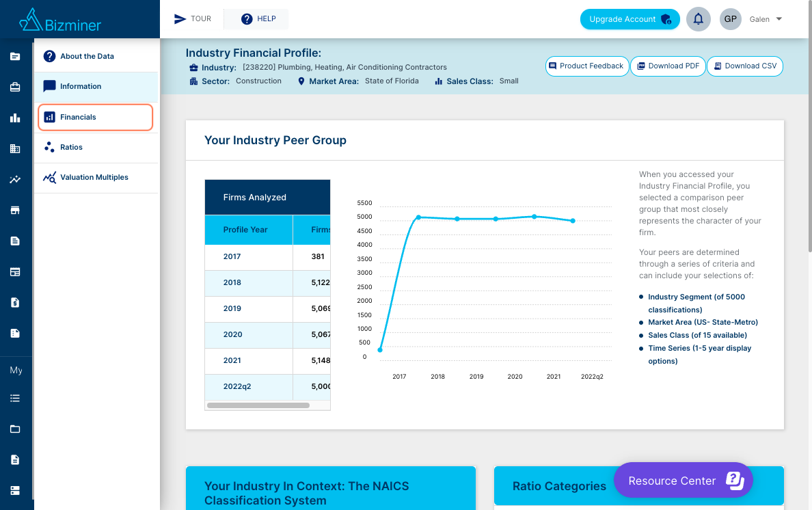Click the Profile Year column header
812x510 pixels.
(x=249, y=230)
